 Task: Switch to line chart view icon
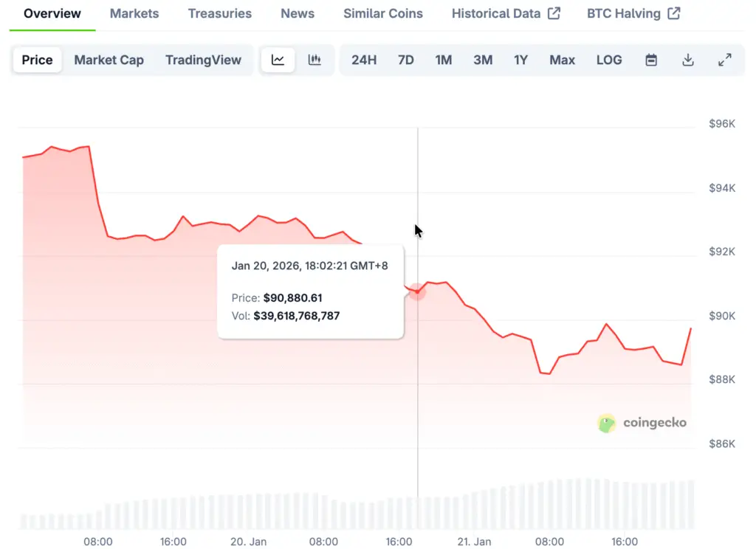tap(278, 61)
